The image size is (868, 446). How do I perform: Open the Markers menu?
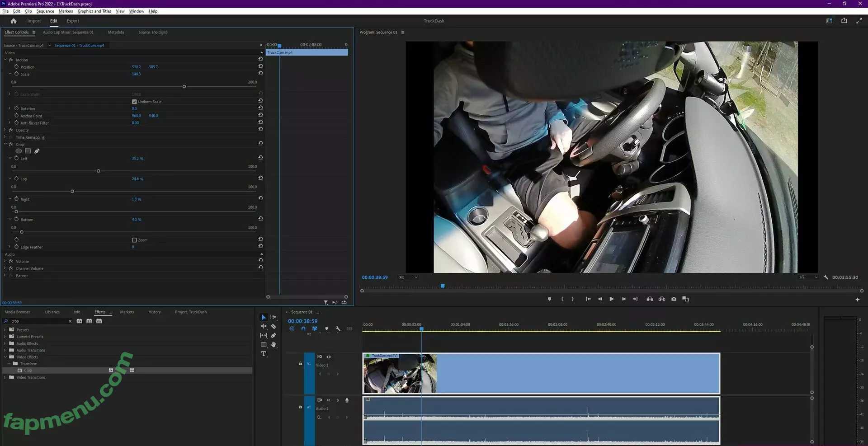(66, 11)
